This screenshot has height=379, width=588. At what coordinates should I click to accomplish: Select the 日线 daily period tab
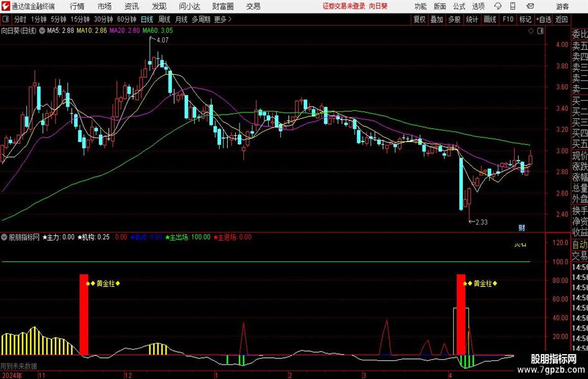[147, 19]
